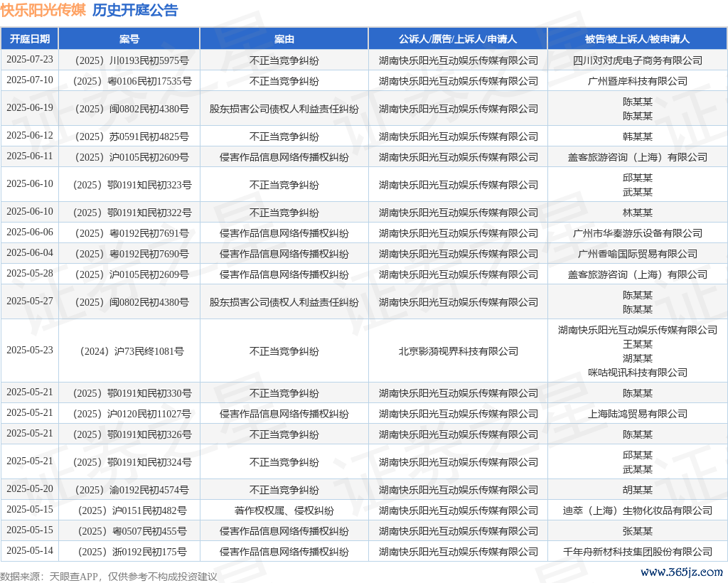This screenshot has width=728, height=583.
Task: Click defendant 胡某某
Action: (638, 490)
